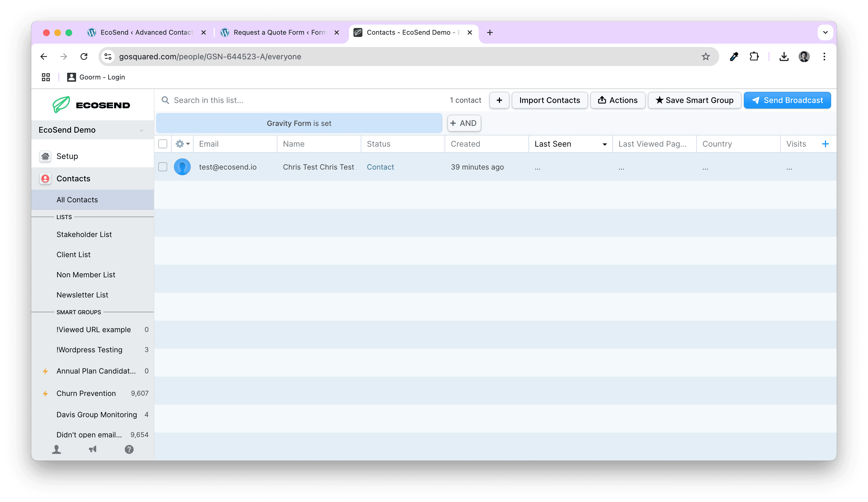Viewport: 868px width, 502px height.
Task: Open Davis Group Monitoring smart group
Action: click(97, 414)
